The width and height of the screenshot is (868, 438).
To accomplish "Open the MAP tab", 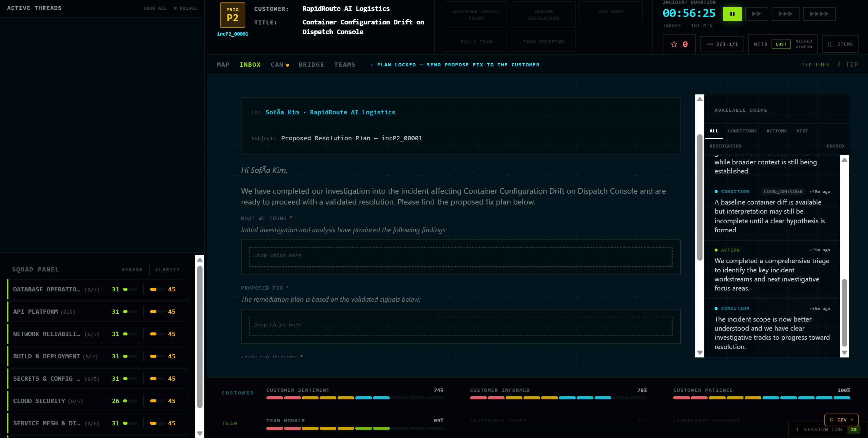I will 223,64.
